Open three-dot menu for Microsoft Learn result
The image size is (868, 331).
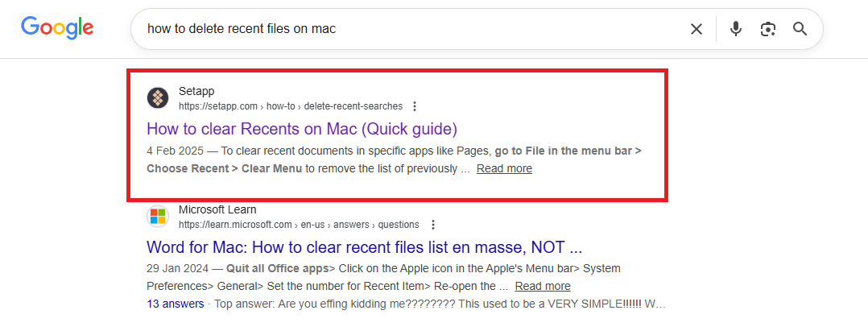point(432,225)
